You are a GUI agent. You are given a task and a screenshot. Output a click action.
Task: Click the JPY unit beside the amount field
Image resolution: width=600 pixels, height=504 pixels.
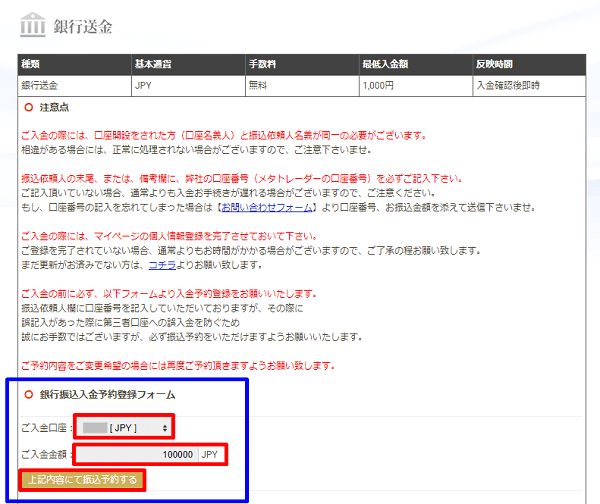point(210,455)
